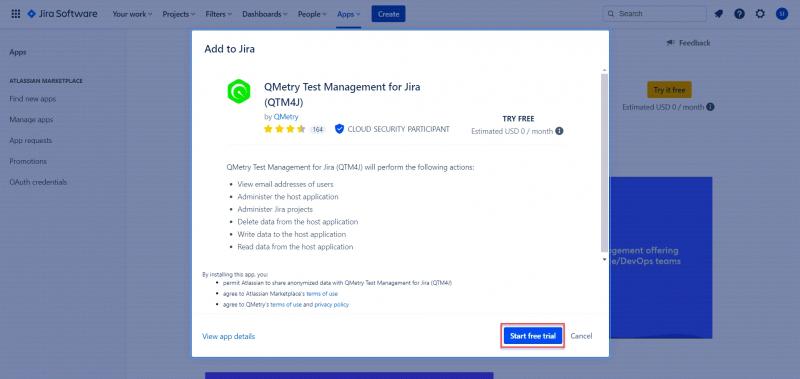The image size is (800, 379).
Task: Click the Jira Software logo
Action: (62, 14)
